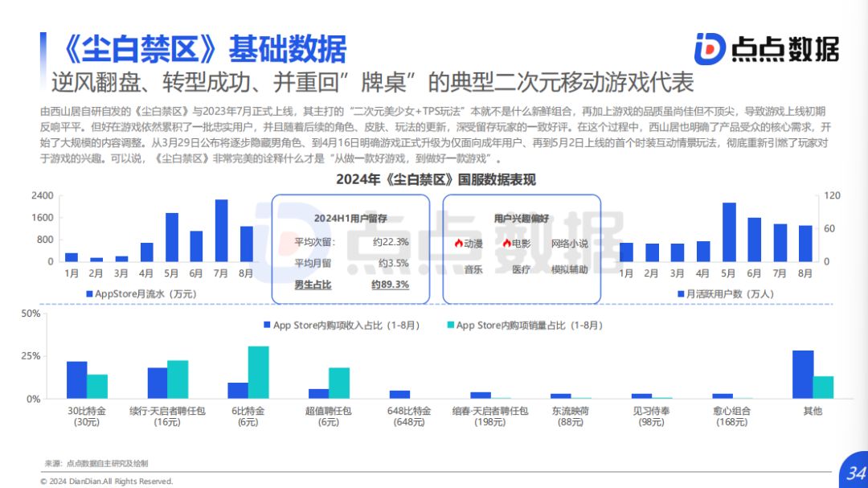Click the 用户兴趣偏好 card heading
868x488 pixels.
pos(522,218)
